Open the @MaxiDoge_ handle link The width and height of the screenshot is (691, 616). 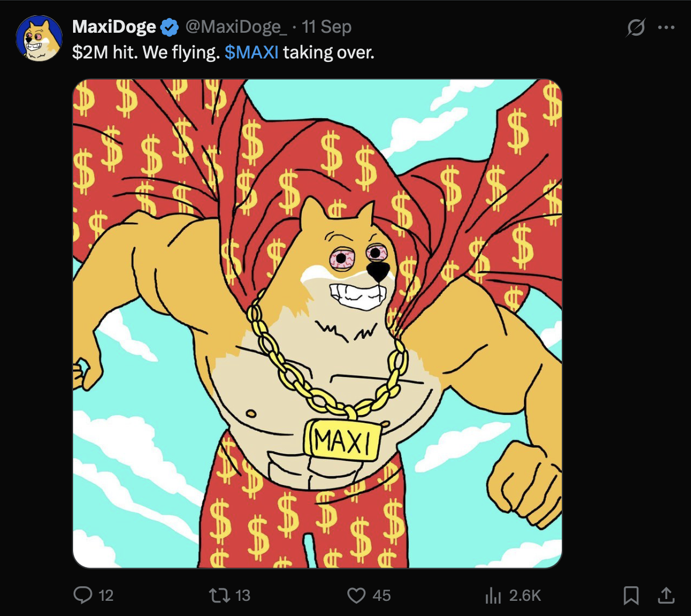[x=236, y=27]
